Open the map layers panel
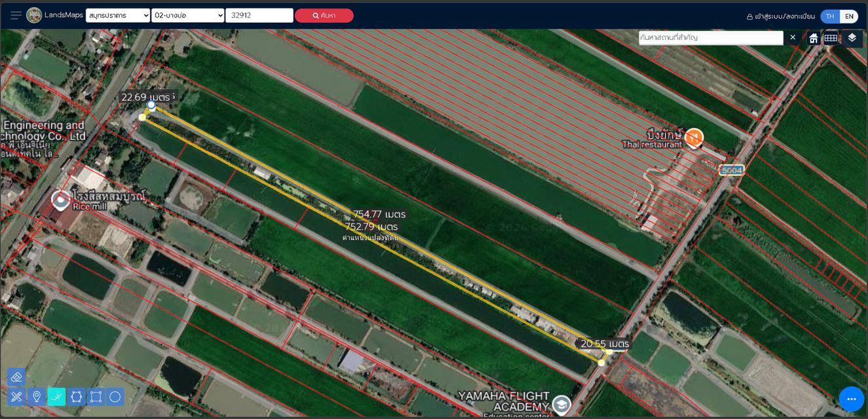 pyautogui.click(x=852, y=38)
